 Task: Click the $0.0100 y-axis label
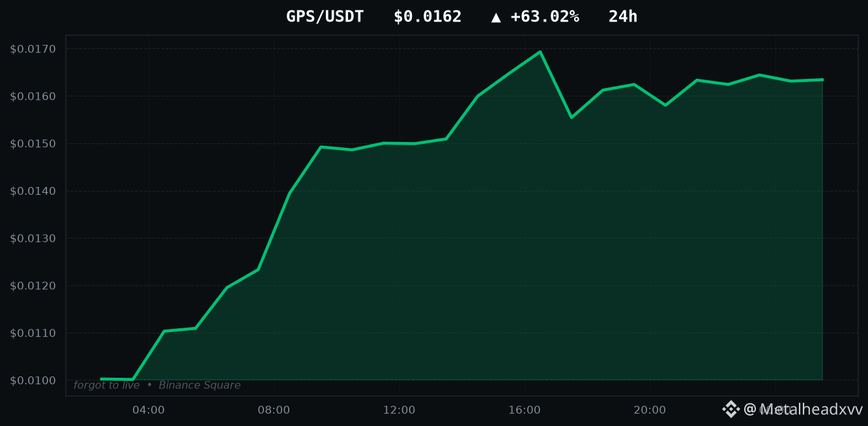(x=33, y=380)
